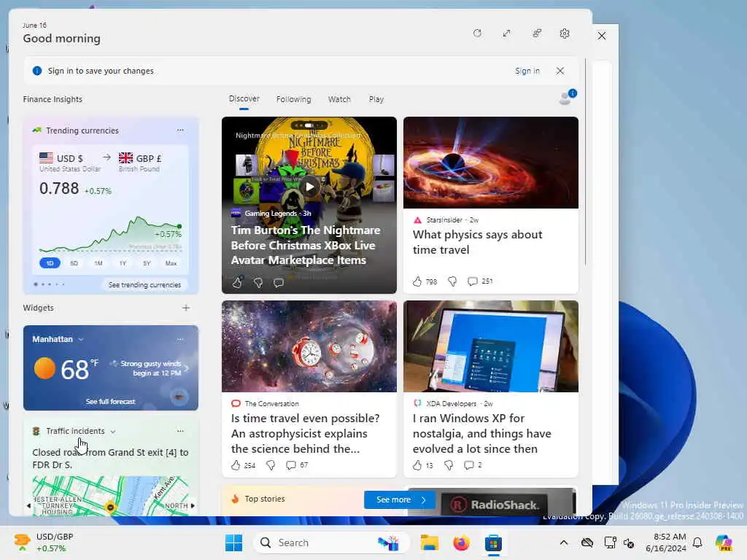Open What physics says about time travel headline
This screenshot has height=560, width=747.
[477, 242]
